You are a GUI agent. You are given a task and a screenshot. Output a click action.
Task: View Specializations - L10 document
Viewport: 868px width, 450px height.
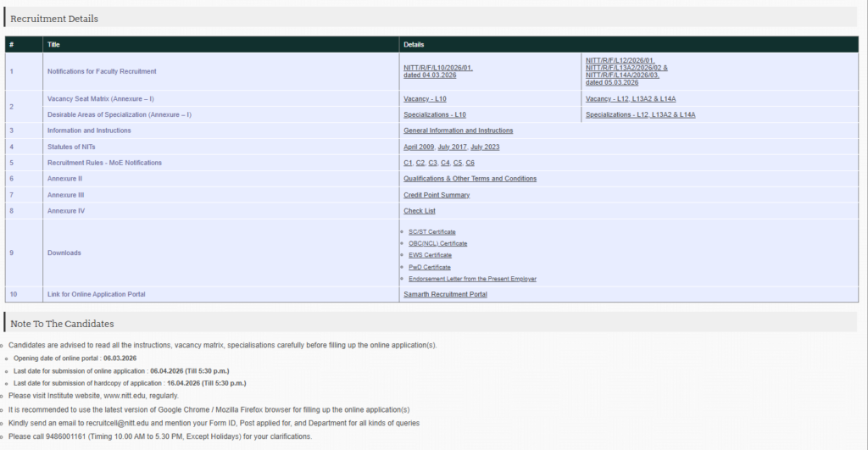click(x=434, y=114)
